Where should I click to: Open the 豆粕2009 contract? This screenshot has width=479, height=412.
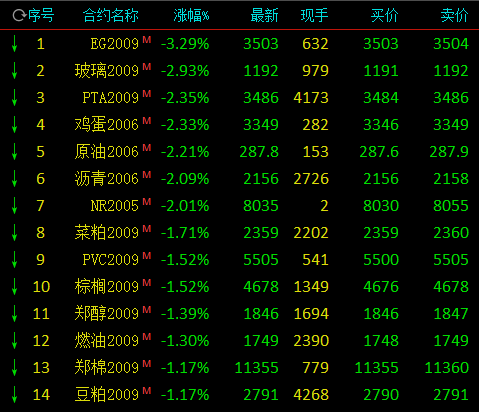pyautogui.click(x=107, y=395)
